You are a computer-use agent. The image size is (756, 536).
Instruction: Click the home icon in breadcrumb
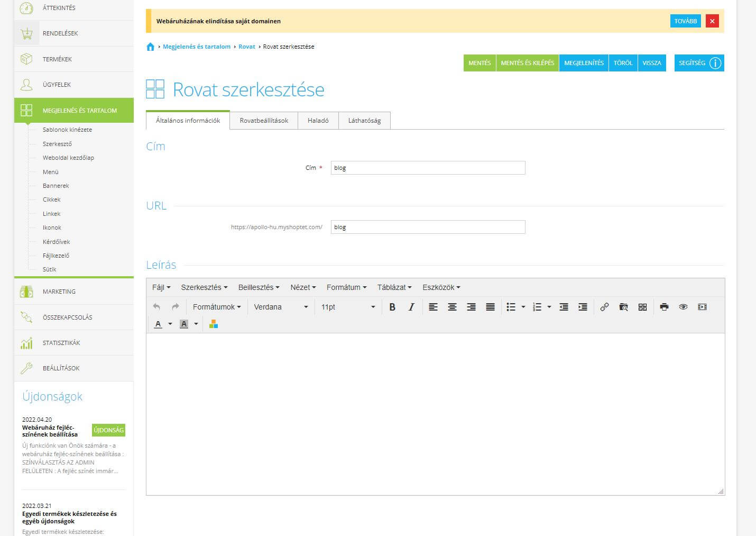(x=150, y=47)
